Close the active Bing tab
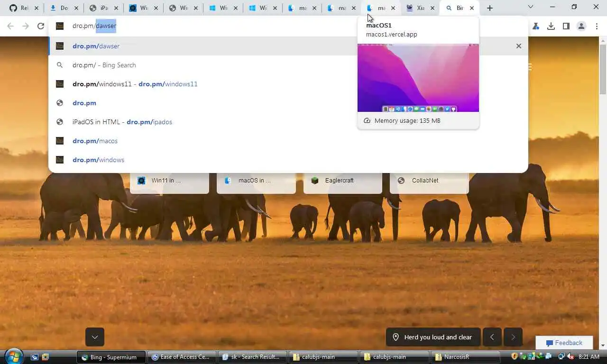Viewport: 607px width, 364px height. [472, 8]
